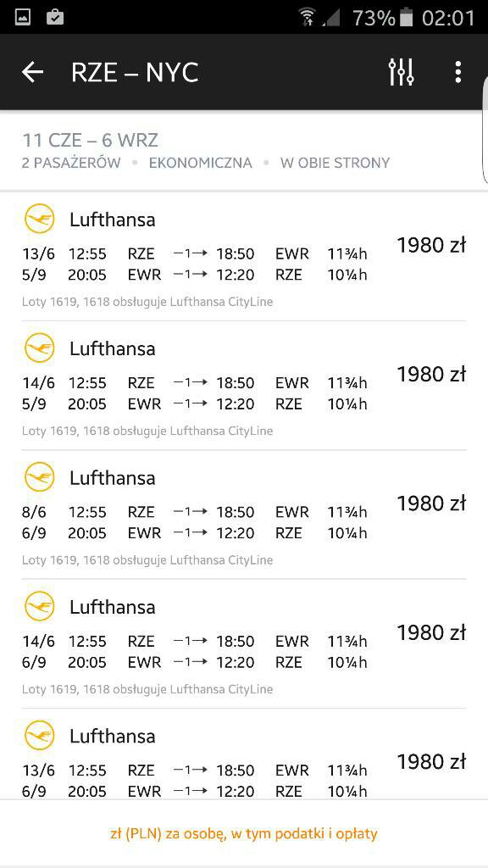Tap the battery indicator in status bar
This screenshot has width=488, height=868.
pos(406,18)
